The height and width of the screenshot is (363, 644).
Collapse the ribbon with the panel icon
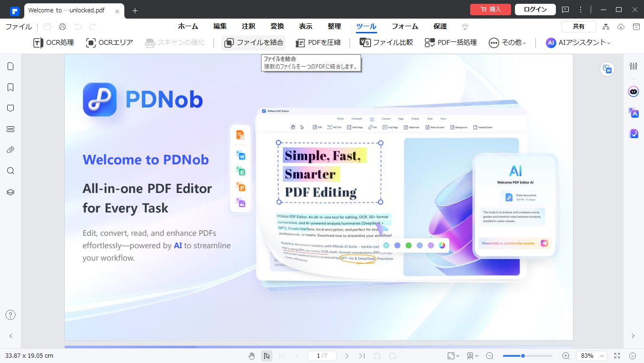[x=636, y=27]
